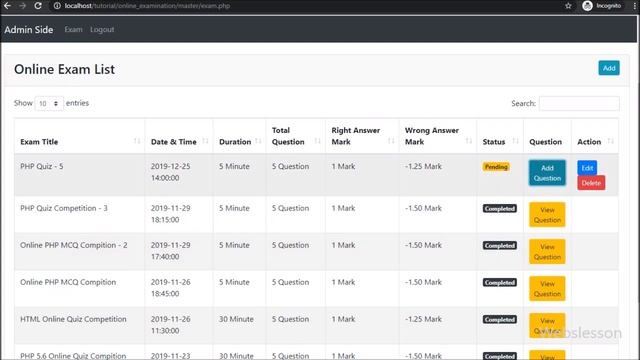
Task: Click Completed badge for HTML Online Quiz Competition
Action: pos(500,320)
